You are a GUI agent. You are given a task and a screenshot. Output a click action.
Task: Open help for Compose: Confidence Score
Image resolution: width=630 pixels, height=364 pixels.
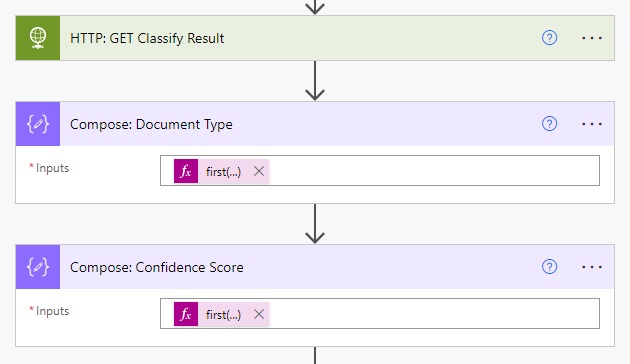coord(549,267)
